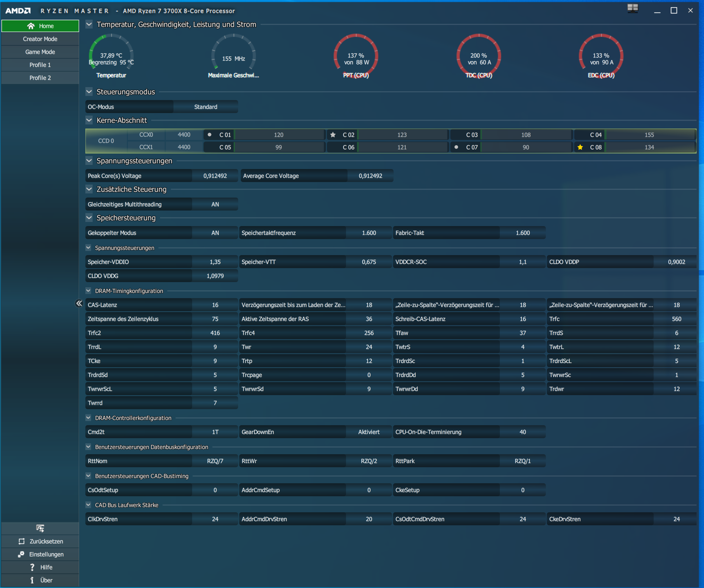Click the Über info icon

(x=32, y=580)
